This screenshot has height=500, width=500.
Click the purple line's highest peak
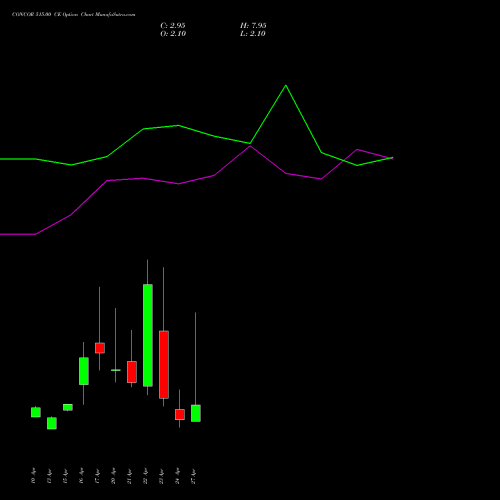click(250, 146)
